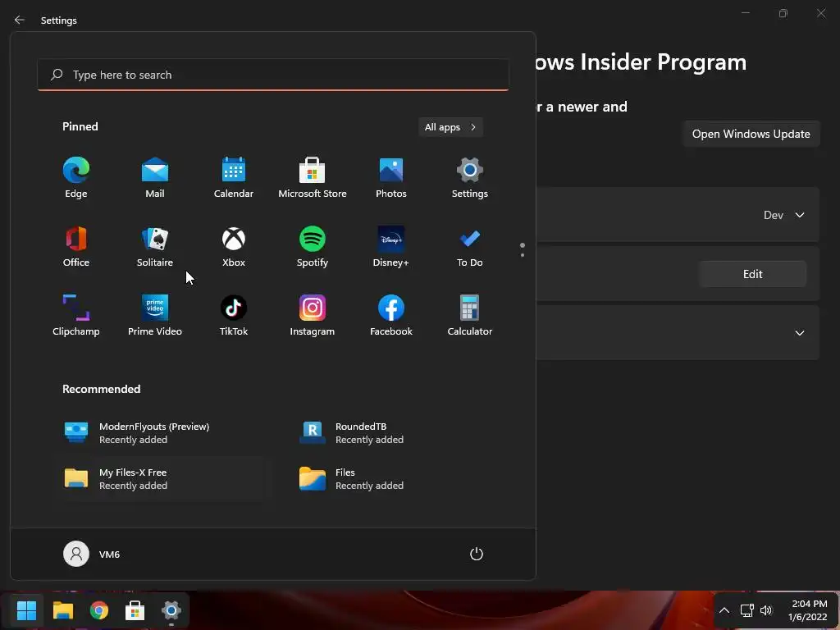Launch the Xbox app
This screenshot has height=630, width=840.
click(234, 246)
